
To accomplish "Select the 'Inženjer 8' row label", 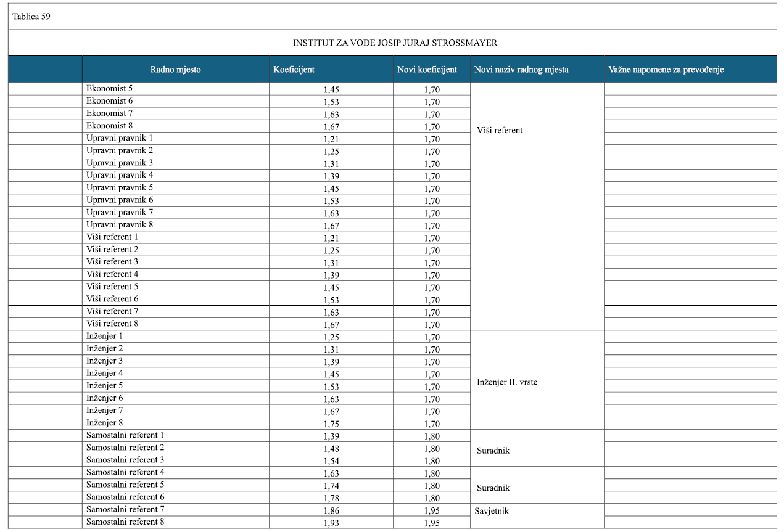I will (x=105, y=423).
